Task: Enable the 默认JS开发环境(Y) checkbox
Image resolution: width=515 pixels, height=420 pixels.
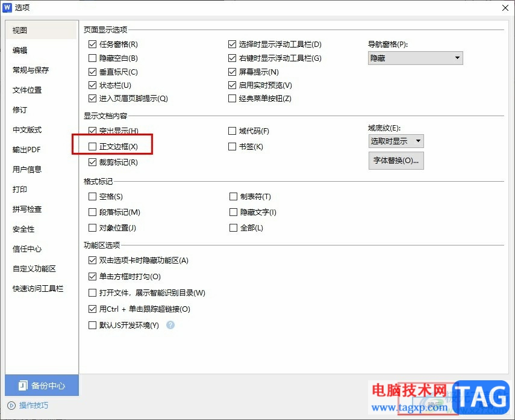Action: coord(92,325)
